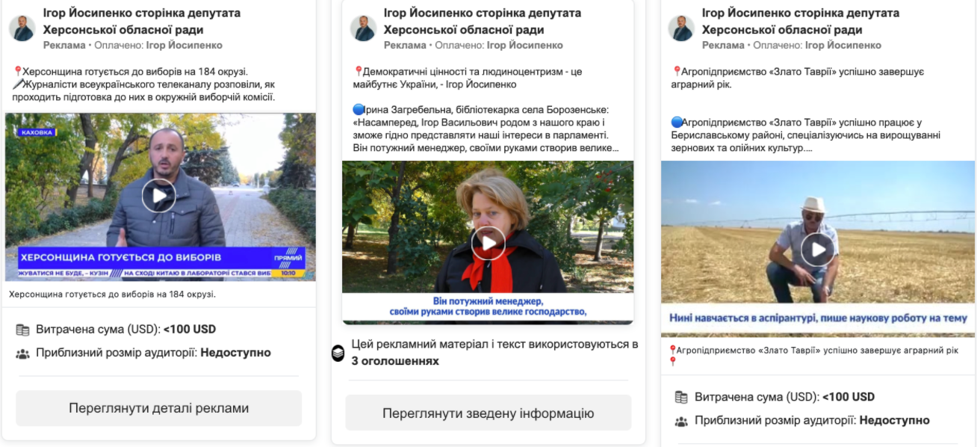Open Переглянути зведену інформацію button
This screenshot has height=447, width=980.
pos(489,413)
